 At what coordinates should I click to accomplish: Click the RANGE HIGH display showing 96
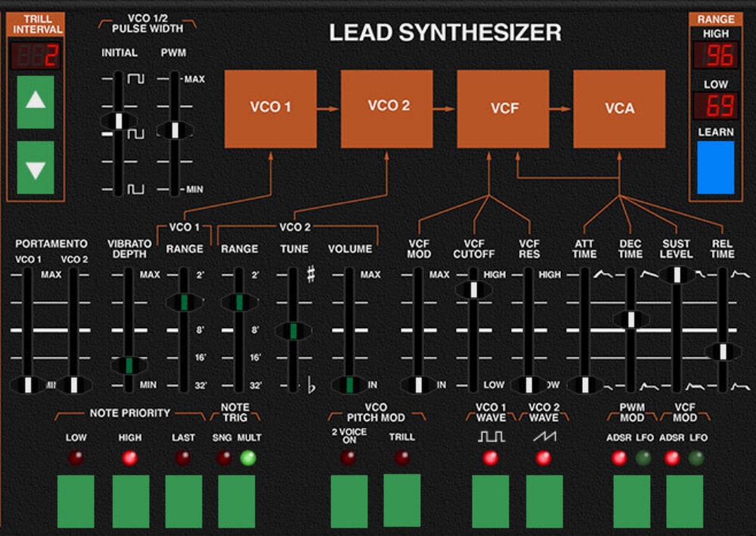[x=715, y=55]
